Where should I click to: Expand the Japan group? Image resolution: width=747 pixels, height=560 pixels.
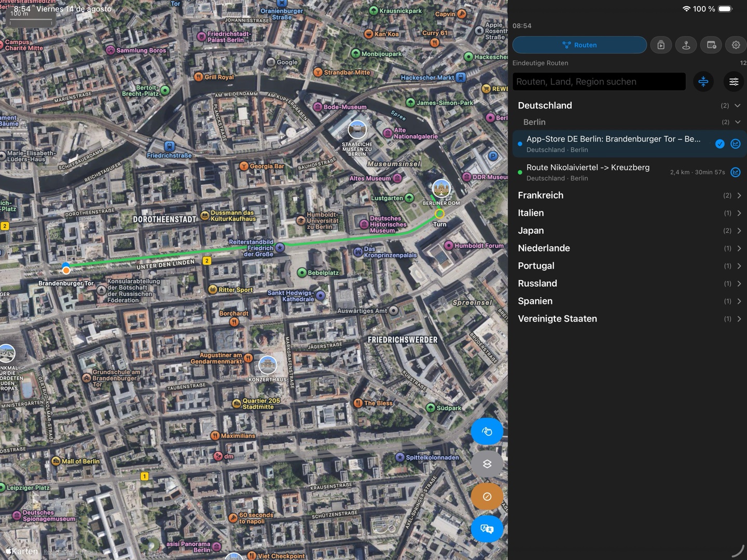630,231
